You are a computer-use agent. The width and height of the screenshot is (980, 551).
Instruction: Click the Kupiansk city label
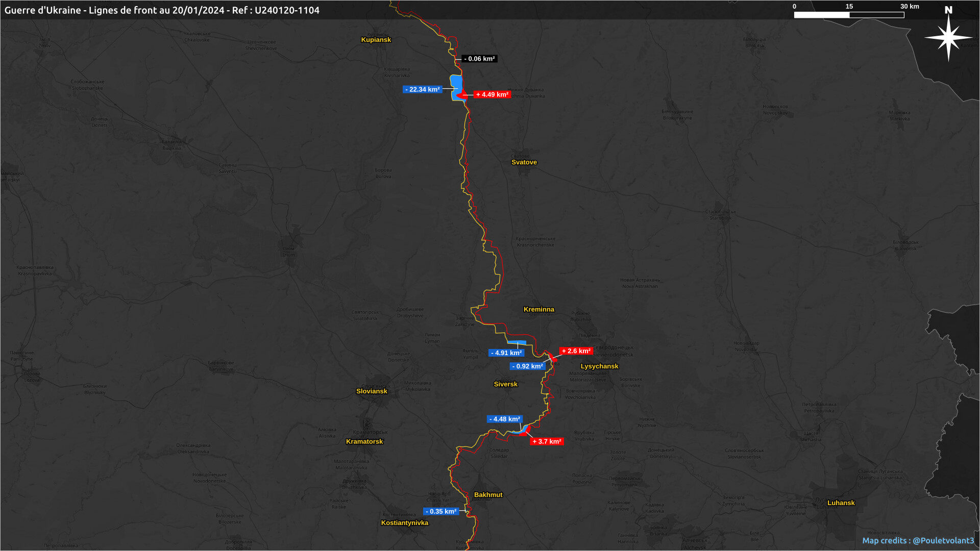pos(376,40)
